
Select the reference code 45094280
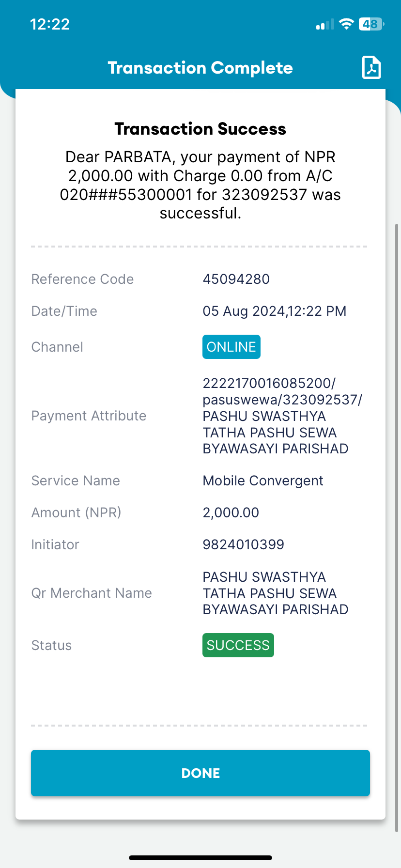236,279
